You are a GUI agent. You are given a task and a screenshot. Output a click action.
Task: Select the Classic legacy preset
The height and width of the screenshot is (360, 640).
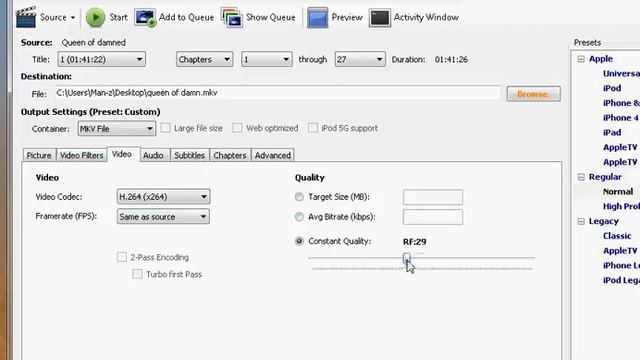(617, 236)
